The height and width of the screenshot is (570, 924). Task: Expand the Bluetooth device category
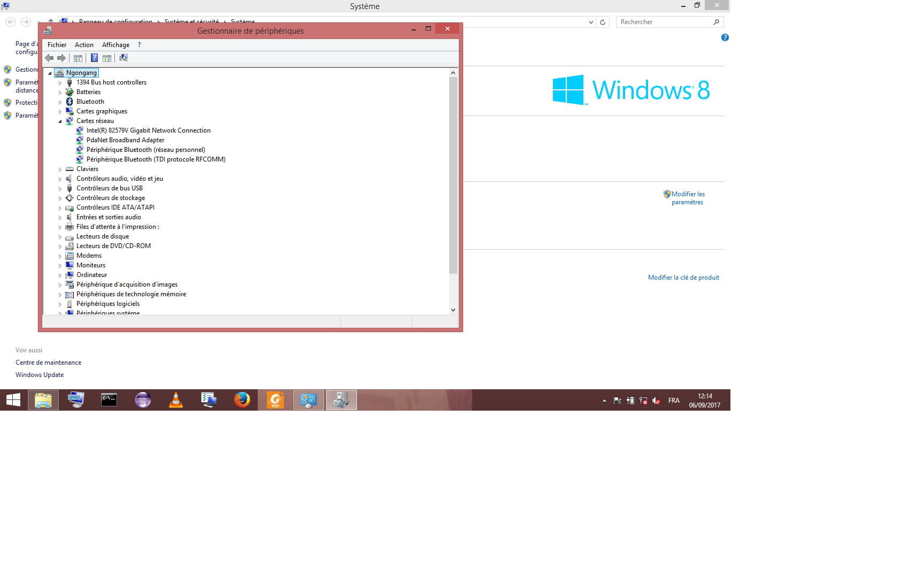click(x=60, y=102)
